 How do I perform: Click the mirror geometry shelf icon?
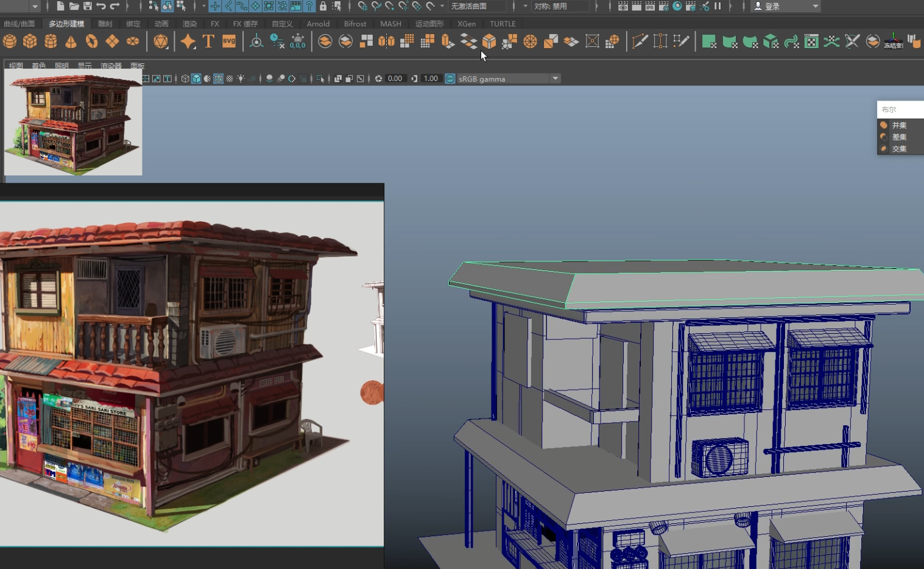coord(387,41)
